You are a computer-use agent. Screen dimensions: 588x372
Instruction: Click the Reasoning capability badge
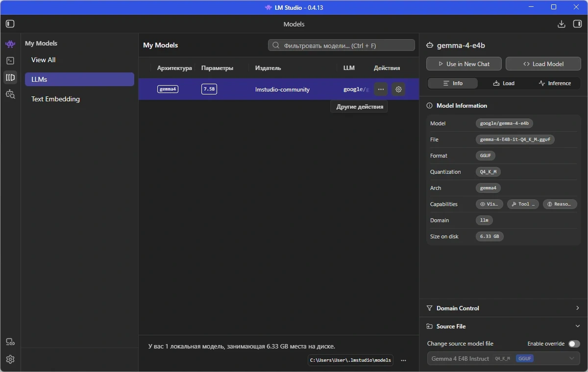tap(560, 204)
